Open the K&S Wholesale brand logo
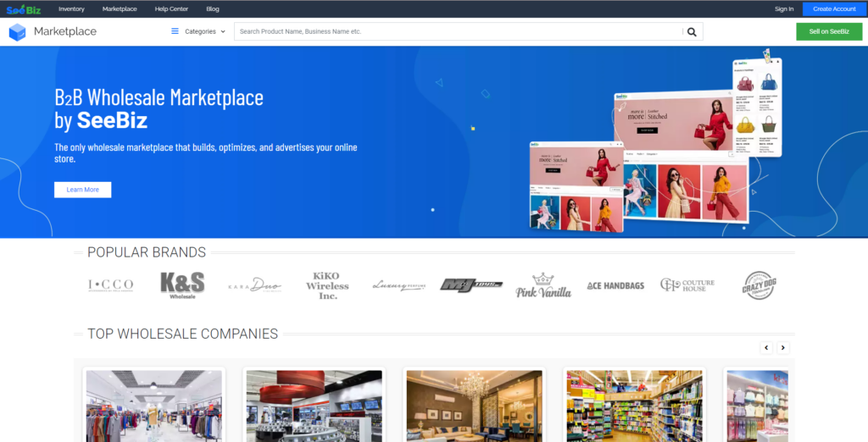This screenshot has width=868, height=442. click(x=182, y=285)
